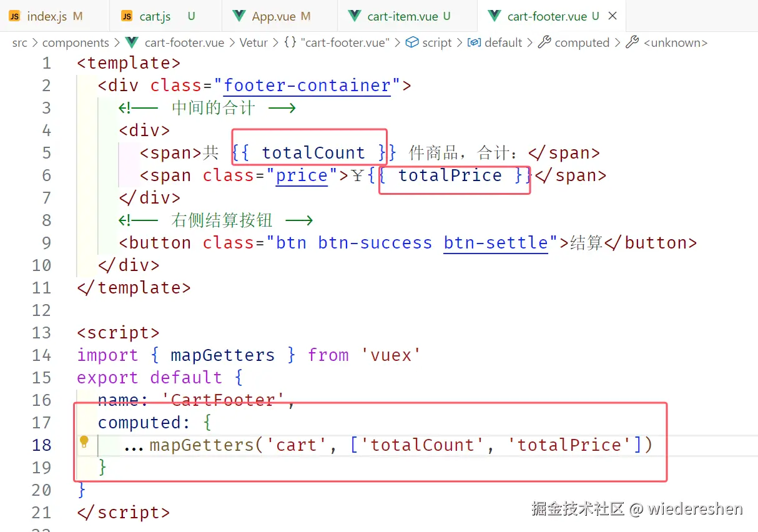Click the 'CartFooter' name string
The image size is (758, 532).
coord(223,400)
